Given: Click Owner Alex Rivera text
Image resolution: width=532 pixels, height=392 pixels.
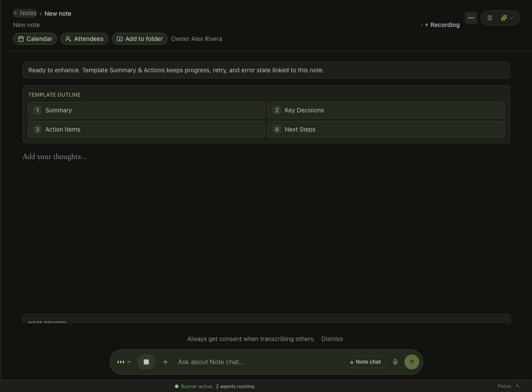Looking at the screenshot, I should coord(196,39).
